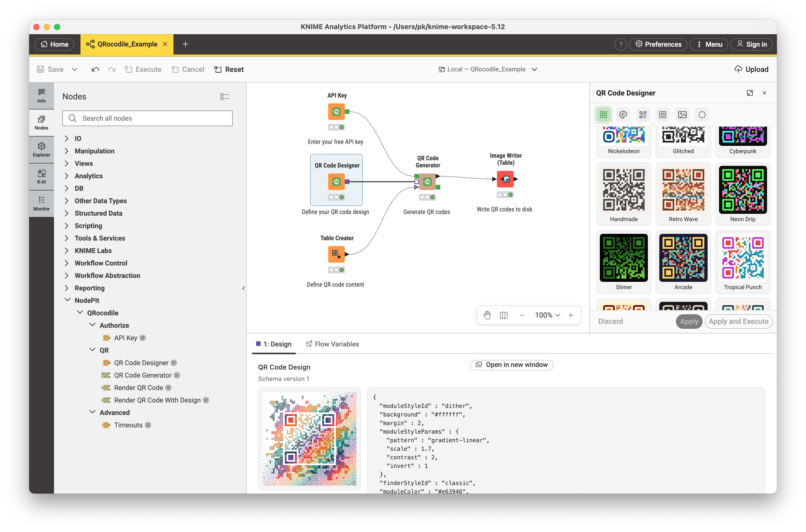This screenshot has width=806, height=532.
Task: Open the Explorer side panel
Action: tap(42, 150)
